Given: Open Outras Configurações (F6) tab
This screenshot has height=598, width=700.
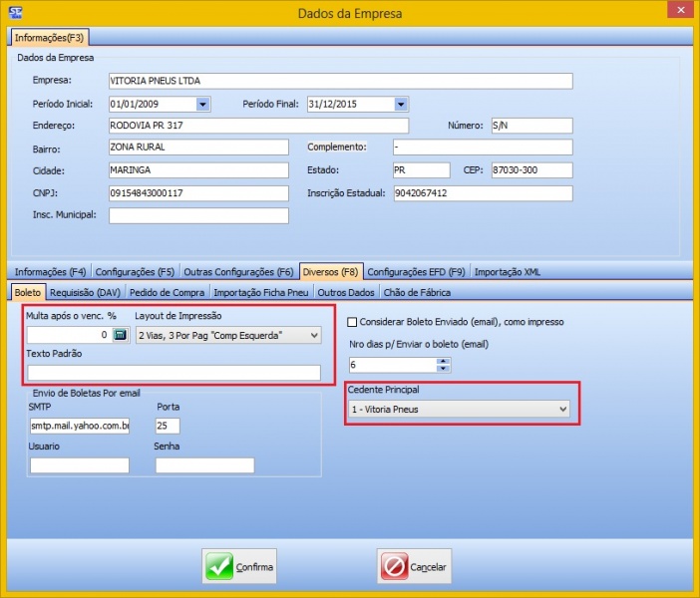Looking at the screenshot, I should click(238, 271).
